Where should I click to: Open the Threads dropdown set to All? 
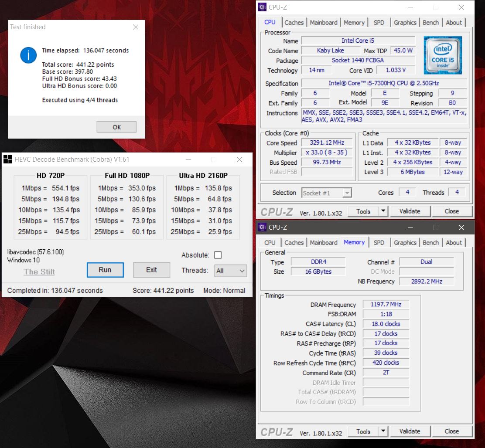(x=230, y=271)
